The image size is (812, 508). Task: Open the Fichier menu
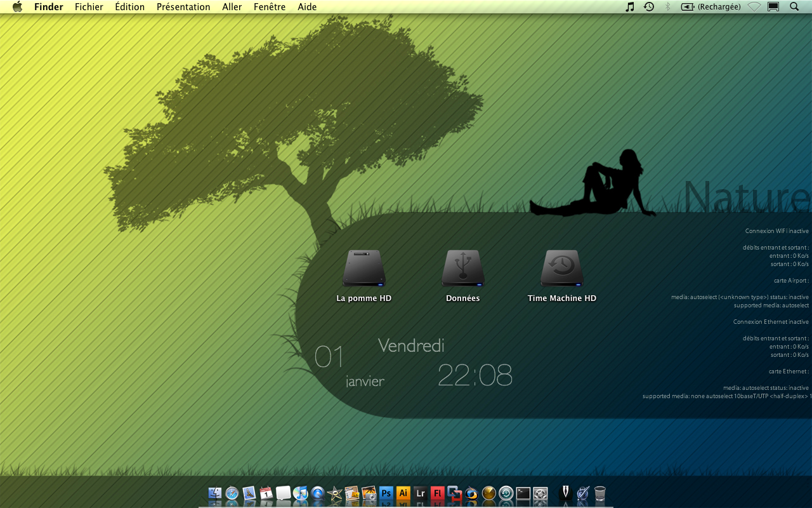click(x=89, y=7)
